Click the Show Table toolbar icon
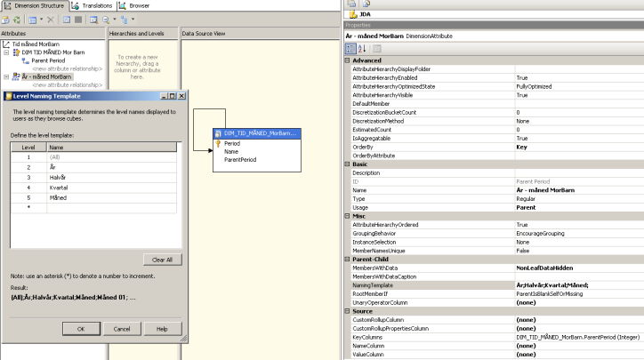This screenshot has width=644, height=360. (67, 20)
